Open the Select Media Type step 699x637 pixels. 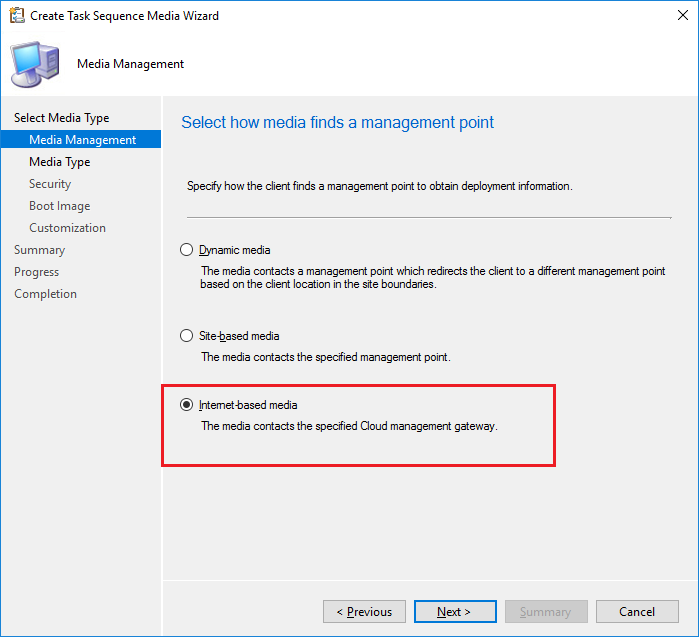[x=62, y=118]
